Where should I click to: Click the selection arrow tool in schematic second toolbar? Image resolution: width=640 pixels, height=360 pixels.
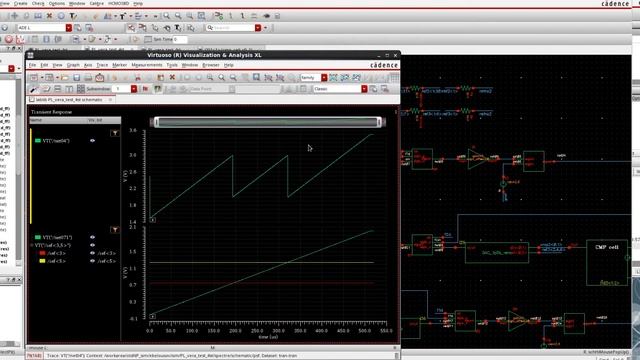pos(131,28)
